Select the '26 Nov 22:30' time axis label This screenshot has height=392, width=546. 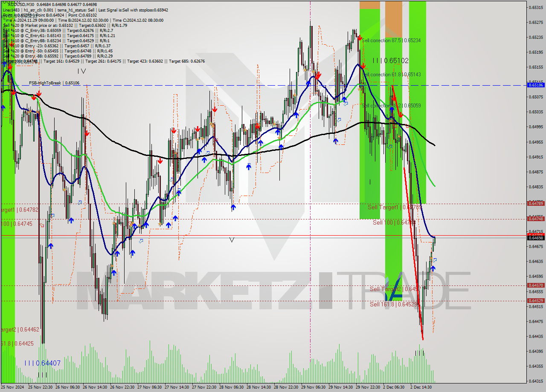(122, 387)
